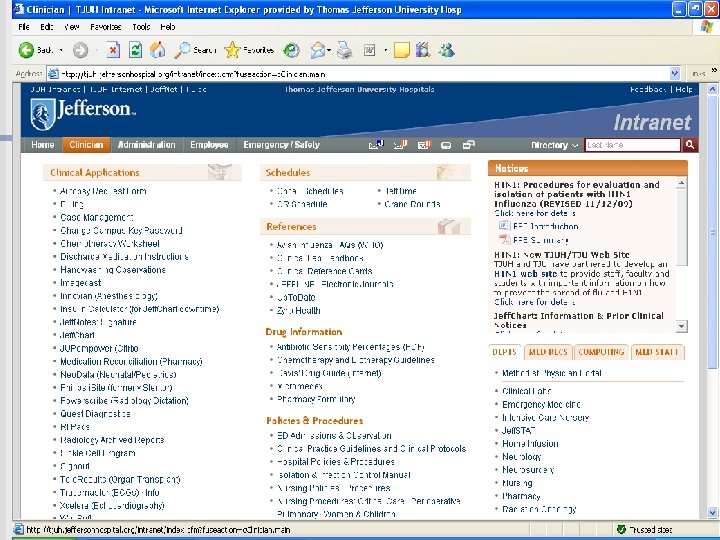
Task: Open the Pharmacy department link
Action: click(521, 496)
